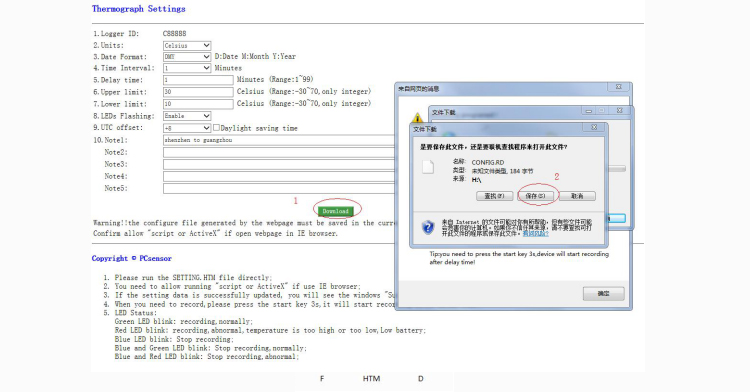The height and width of the screenshot is (392, 750).
Task: Close the 来自网页的消息 message dialog
Action: (x=618, y=87)
